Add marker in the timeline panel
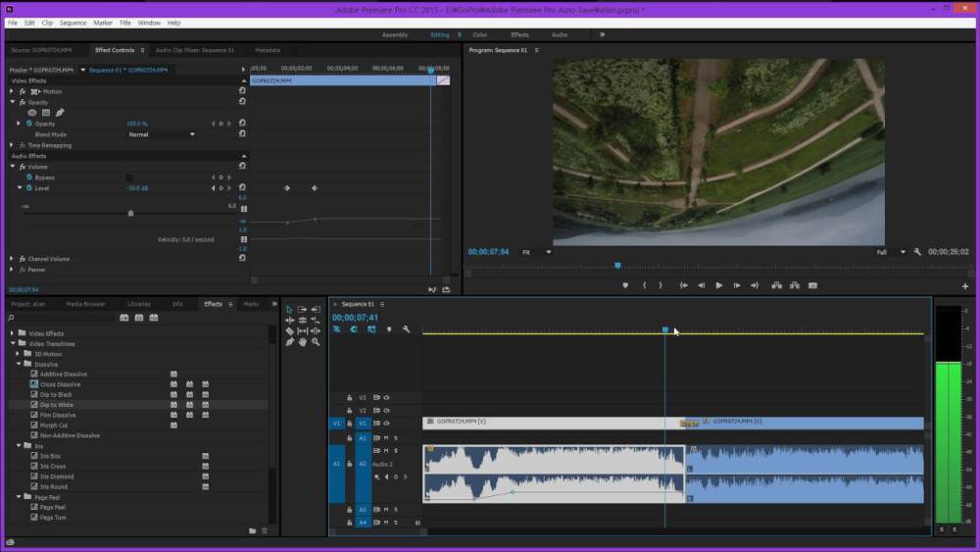The image size is (980, 552). 389,329
